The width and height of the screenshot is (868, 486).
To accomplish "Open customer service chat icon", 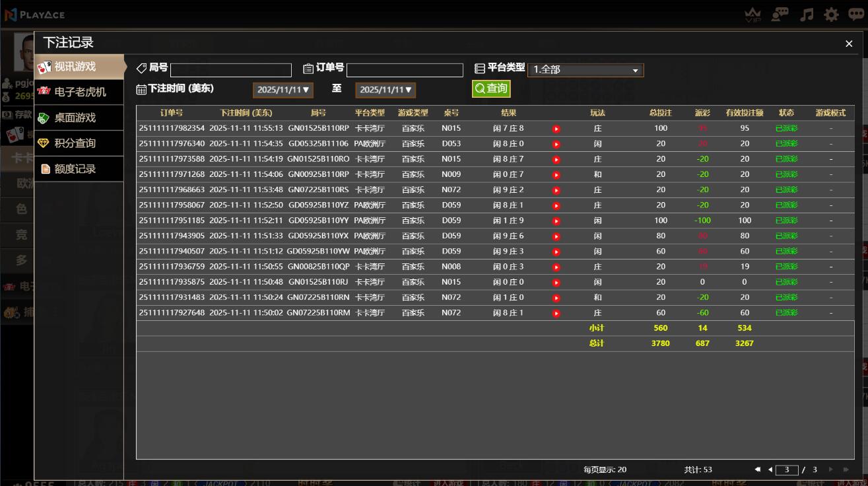I will point(780,15).
